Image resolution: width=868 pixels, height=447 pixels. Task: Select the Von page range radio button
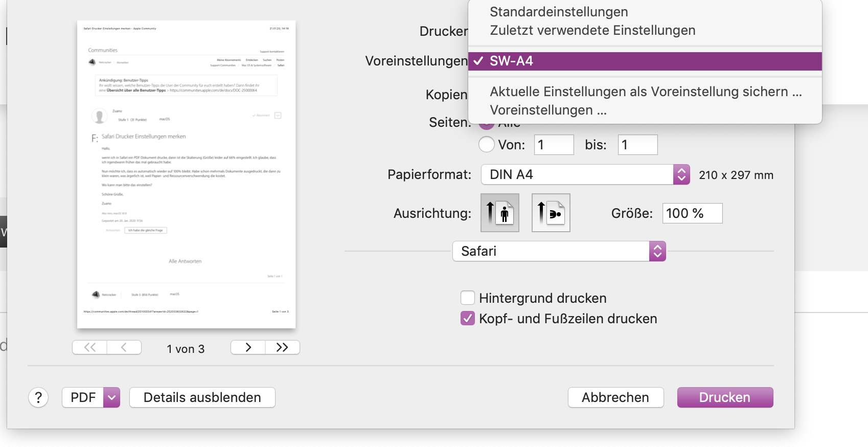[487, 145]
